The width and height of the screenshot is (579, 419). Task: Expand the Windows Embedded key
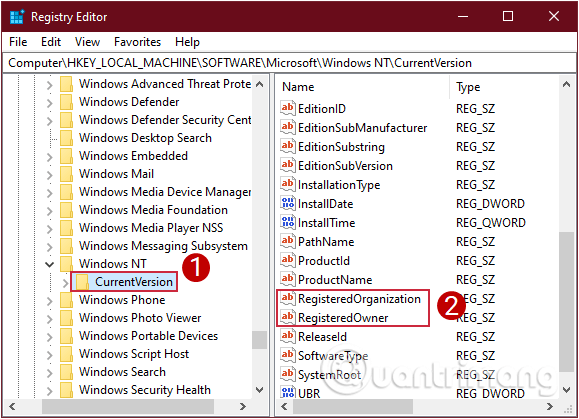coord(49,157)
